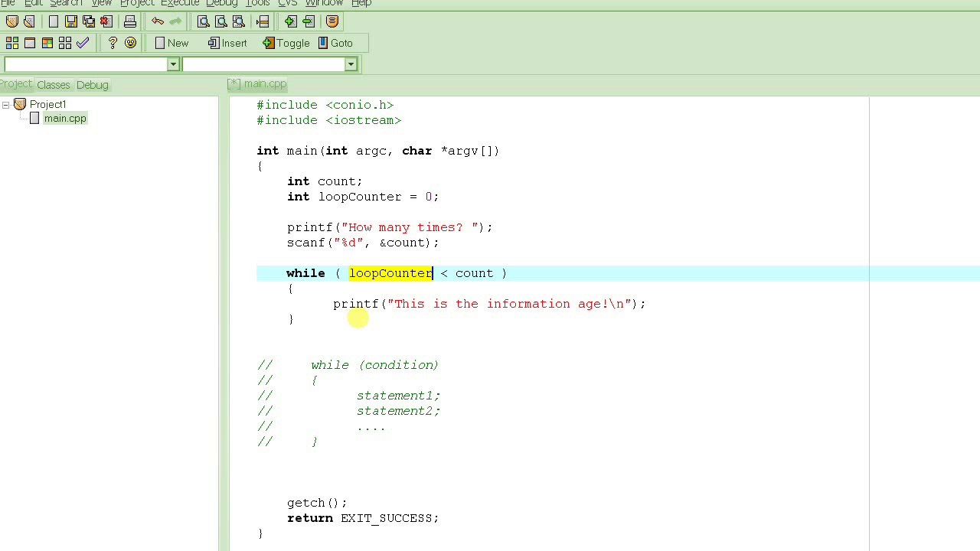Start debugging with the check mark icon
This screenshot has width=980, height=551.
tap(83, 43)
